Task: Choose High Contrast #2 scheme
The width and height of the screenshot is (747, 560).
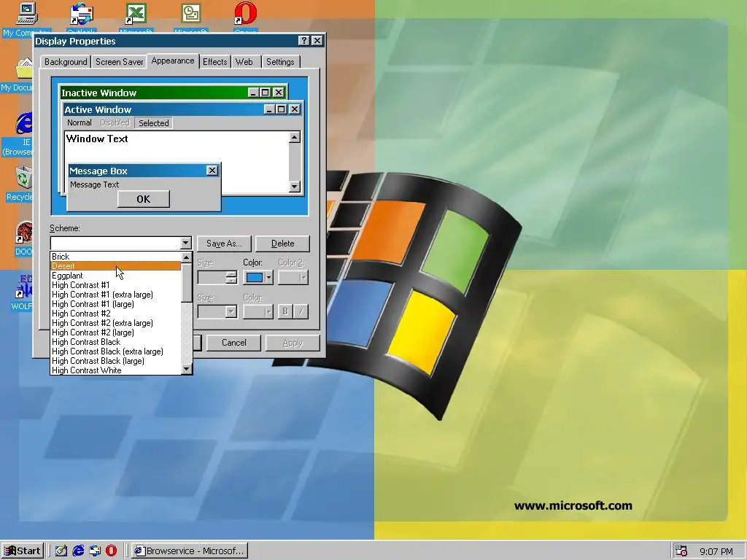Action: tap(116, 314)
